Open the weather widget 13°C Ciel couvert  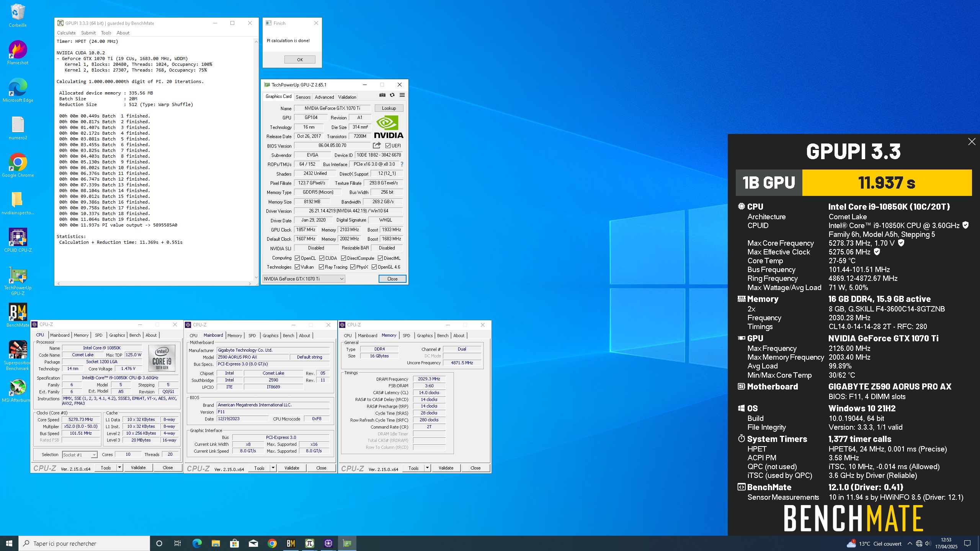pyautogui.click(x=874, y=543)
